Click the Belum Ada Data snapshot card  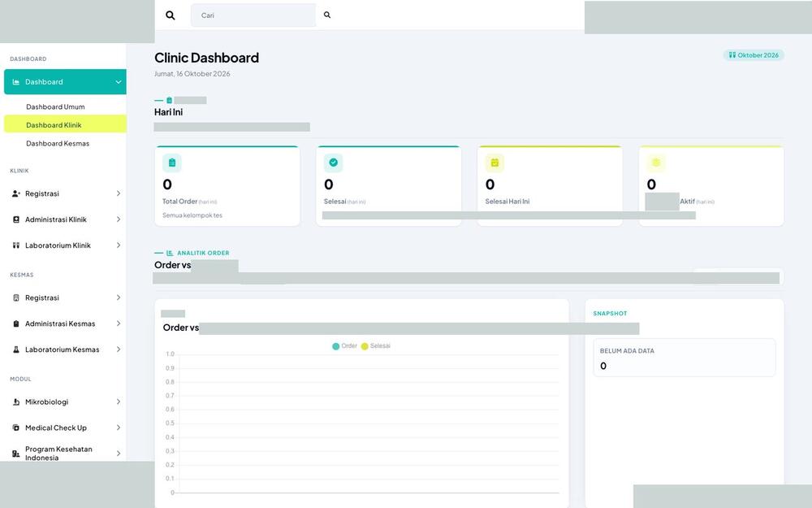tap(684, 358)
